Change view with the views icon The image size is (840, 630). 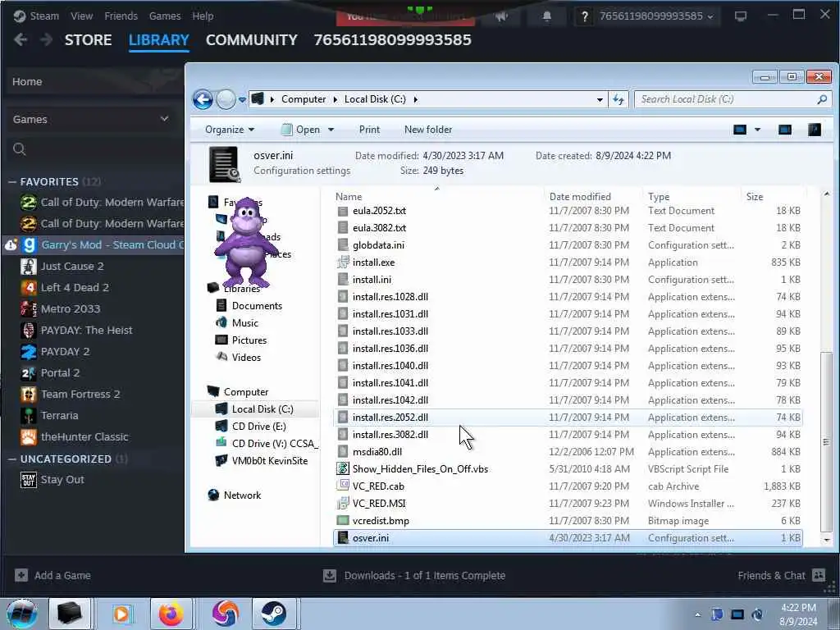tap(740, 130)
